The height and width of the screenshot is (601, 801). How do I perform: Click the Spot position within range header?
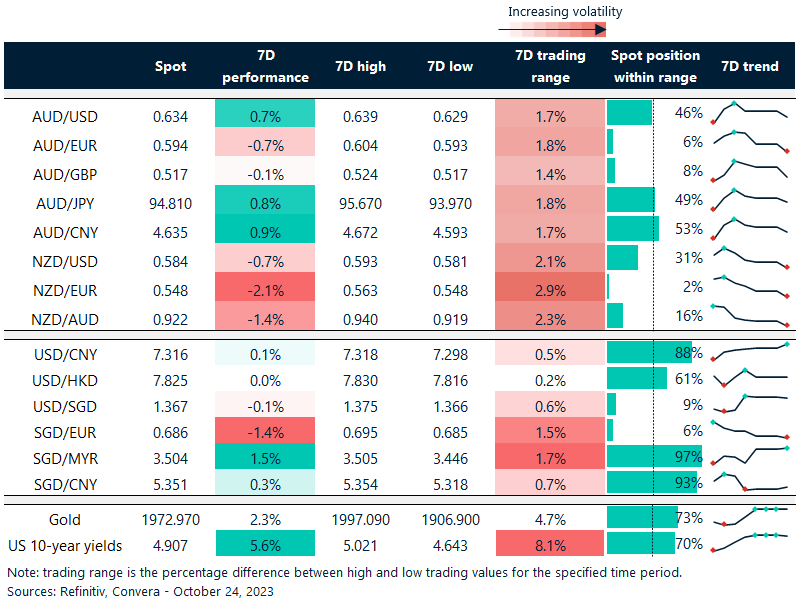[x=655, y=67]
